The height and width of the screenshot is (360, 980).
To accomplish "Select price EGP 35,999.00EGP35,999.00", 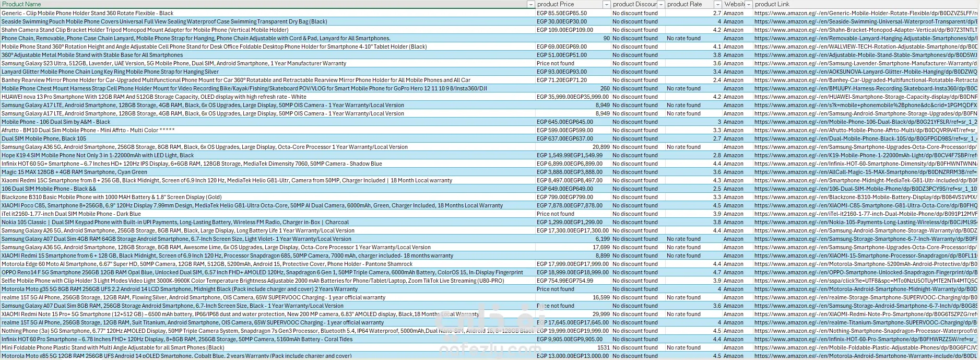I will pyautogui.click(x=573, y=97).
